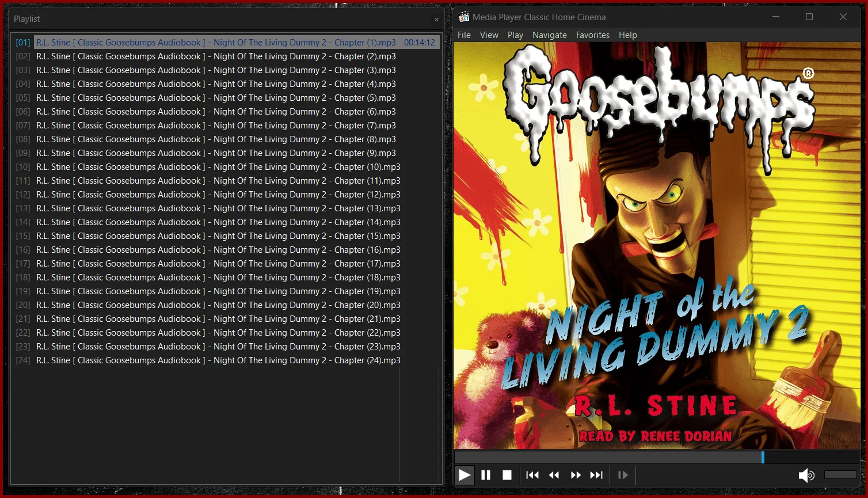
Task: Click the Goosebumps album cover art
Action: point(657,246)
